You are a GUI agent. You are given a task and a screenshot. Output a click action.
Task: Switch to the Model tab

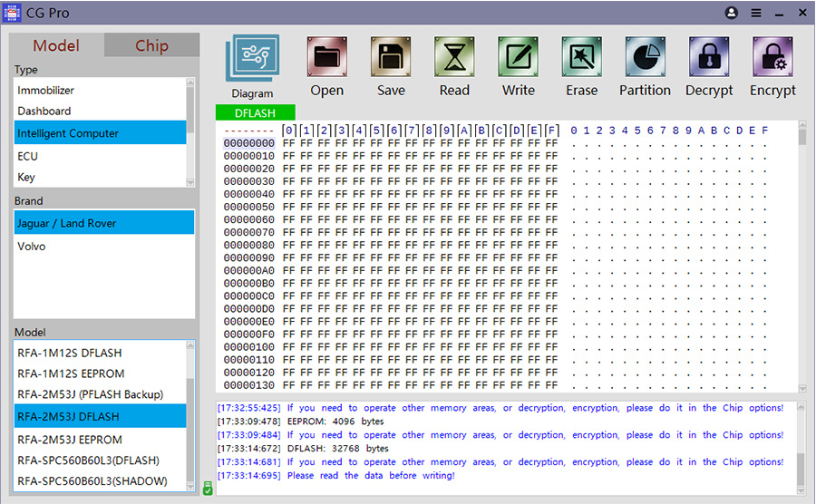[x=56, y=46]
